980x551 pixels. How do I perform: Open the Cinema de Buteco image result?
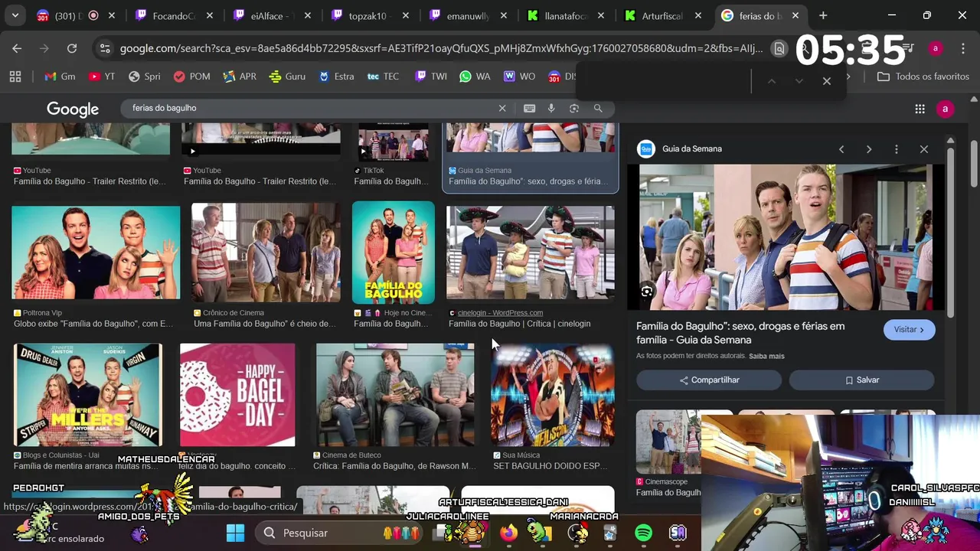pyautogui.click(x=395, y=395)
